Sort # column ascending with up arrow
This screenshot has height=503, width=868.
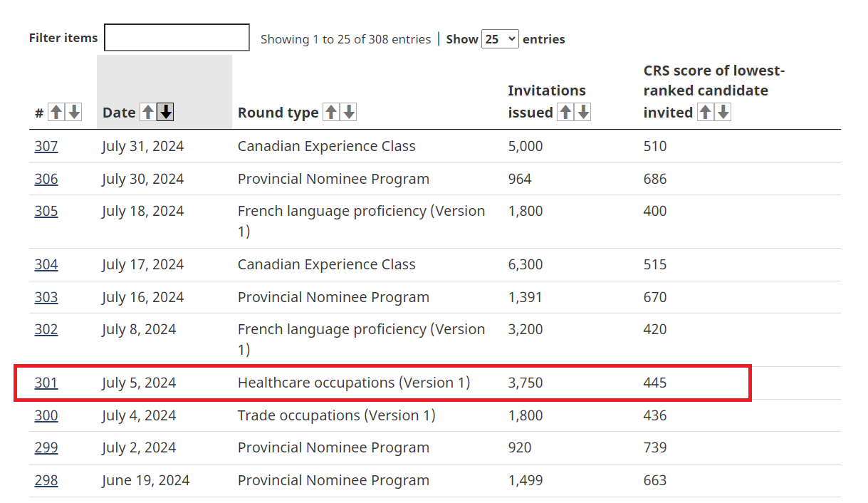(x=56, y=112)
